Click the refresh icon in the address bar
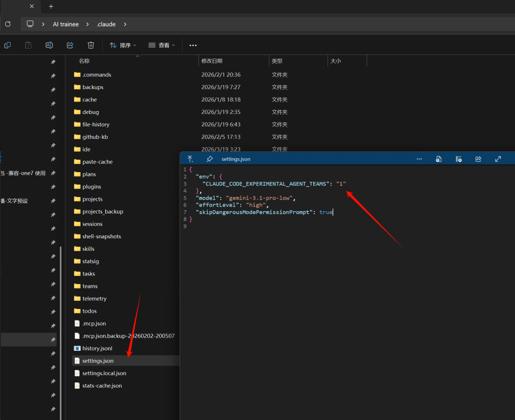This screenshot has height=420, width=515. click(x=8, y=24)
